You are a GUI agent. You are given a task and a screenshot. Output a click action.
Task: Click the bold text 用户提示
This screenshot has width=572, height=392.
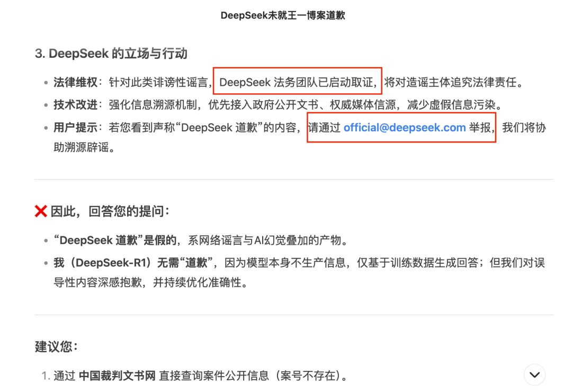pos(76,127)
